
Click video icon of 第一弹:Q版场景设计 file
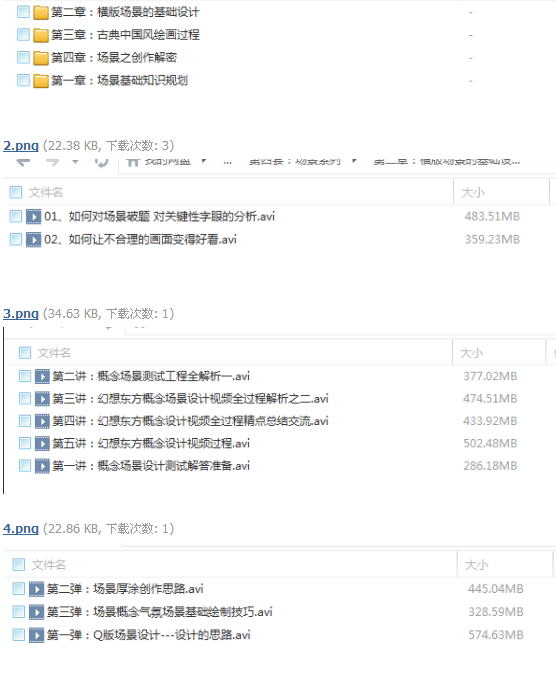point(37,635)
